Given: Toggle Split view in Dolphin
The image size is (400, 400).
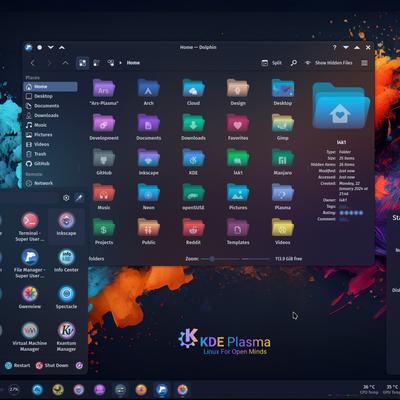Looking at the screenshot, I should coord(271,63).
